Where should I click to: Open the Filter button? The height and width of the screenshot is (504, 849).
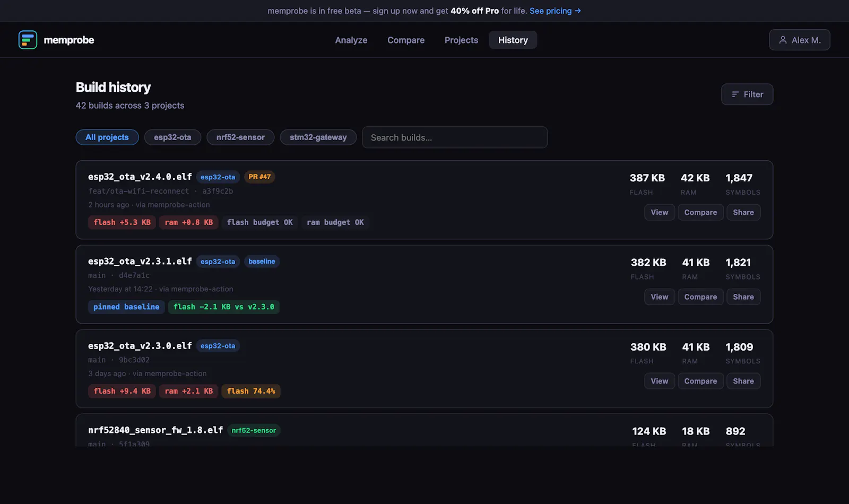tap(747, 94)
